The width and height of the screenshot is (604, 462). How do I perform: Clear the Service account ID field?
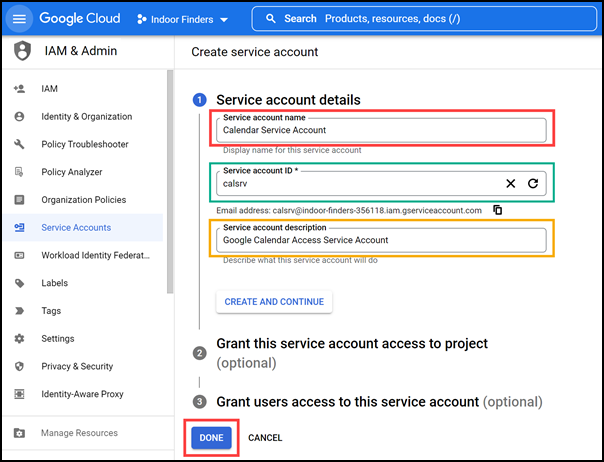point(510,183)
